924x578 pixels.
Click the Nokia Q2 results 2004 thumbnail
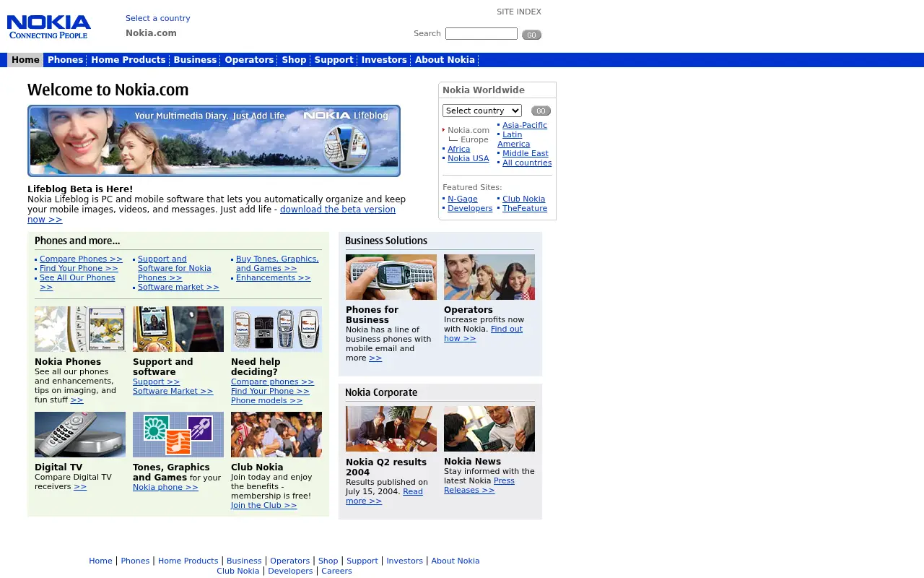[x=391, y=428]
